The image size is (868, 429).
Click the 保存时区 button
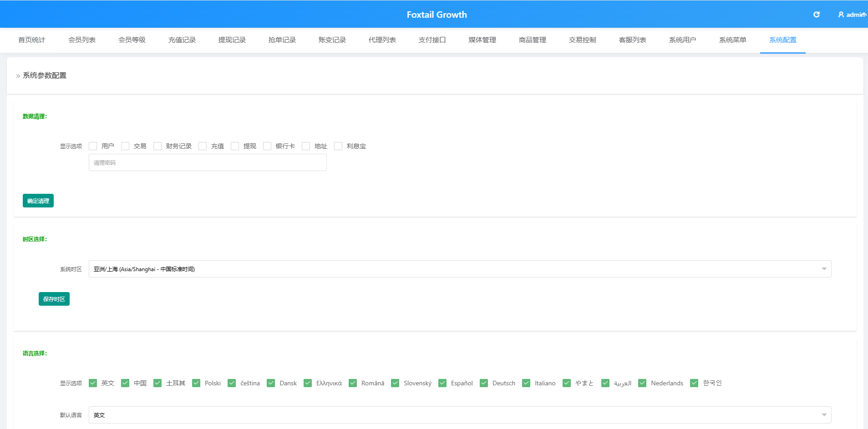pos(54,299)
